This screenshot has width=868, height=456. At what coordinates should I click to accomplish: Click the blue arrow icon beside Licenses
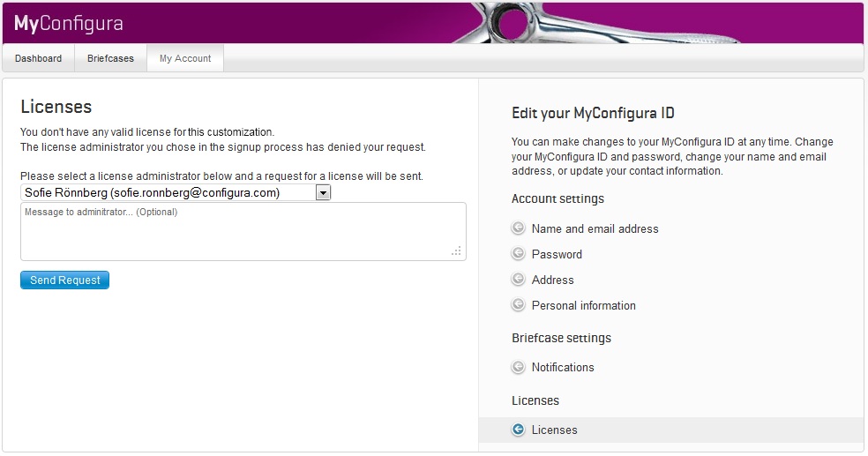click(518, 430)
